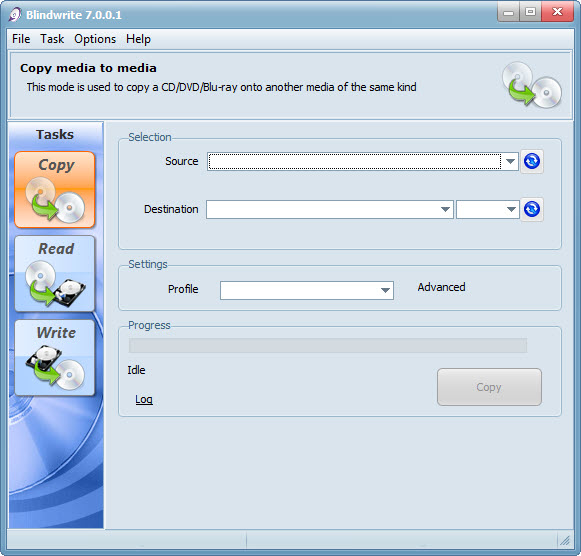581x556 pixels.
Task: Click the mode description text
Action: point(221,87)
